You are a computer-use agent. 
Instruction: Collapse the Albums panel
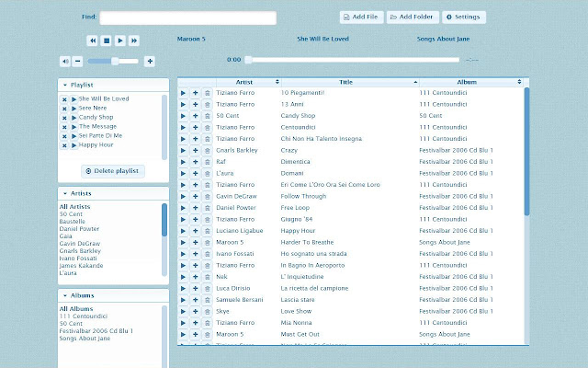(x=65, y=296)
